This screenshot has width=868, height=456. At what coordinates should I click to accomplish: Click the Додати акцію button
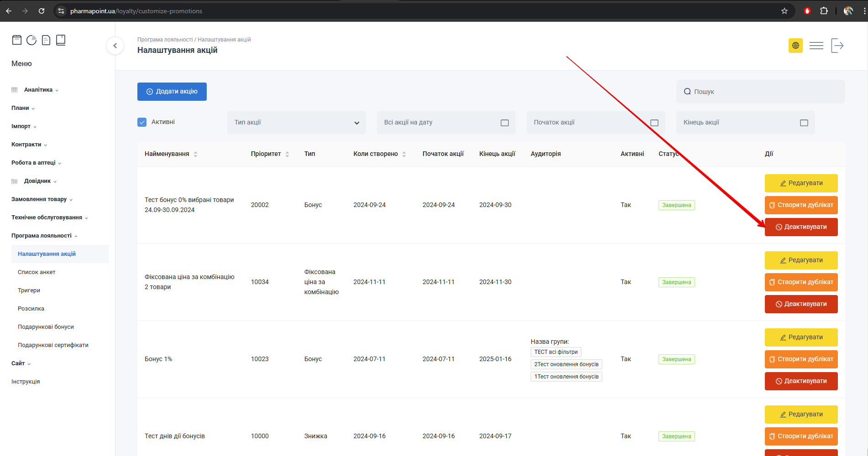coord(172,92)
